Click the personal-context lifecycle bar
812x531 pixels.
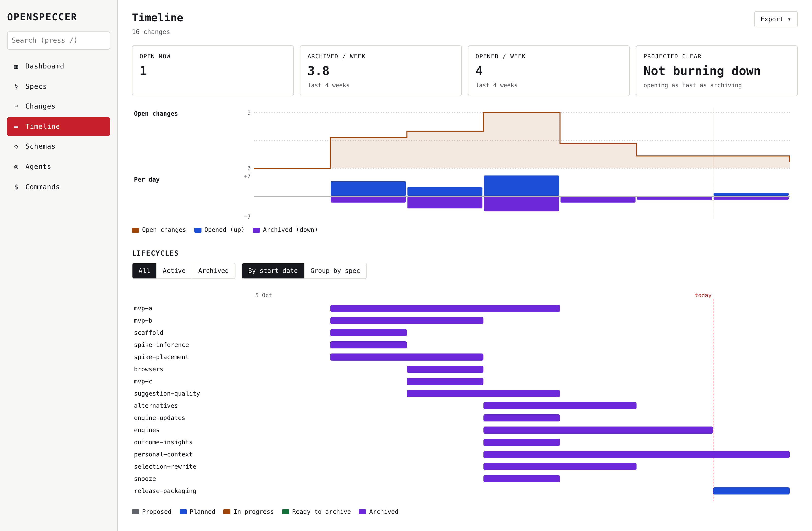pyautogui.click(x=637, y=455)
